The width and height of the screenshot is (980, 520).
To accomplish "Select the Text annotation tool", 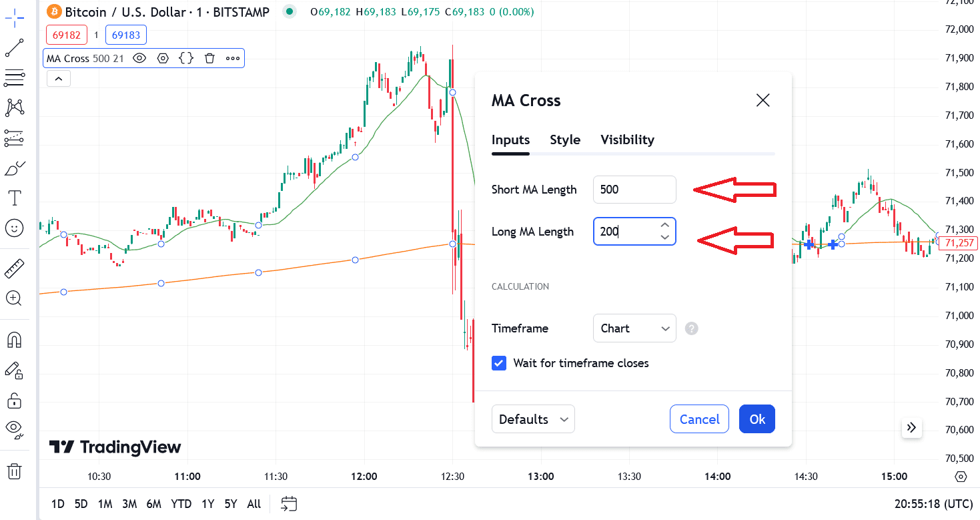I will click(x=15, y=198).
